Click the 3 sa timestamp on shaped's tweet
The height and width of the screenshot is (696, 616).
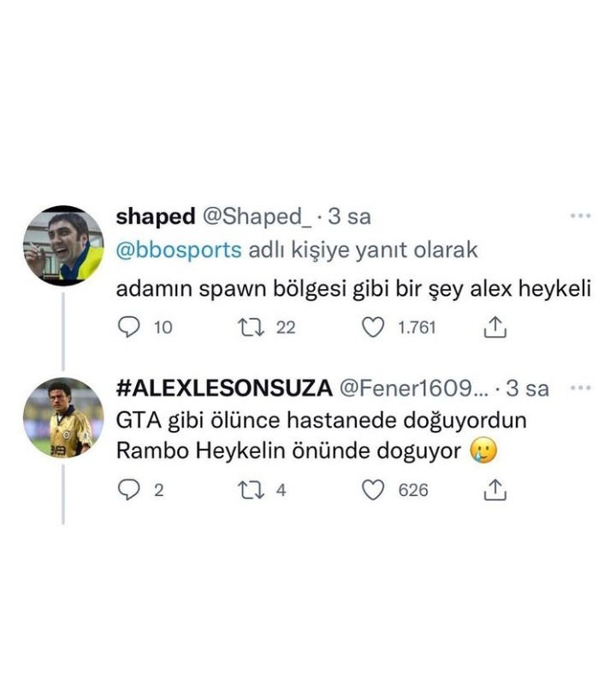tap(349, 217)
